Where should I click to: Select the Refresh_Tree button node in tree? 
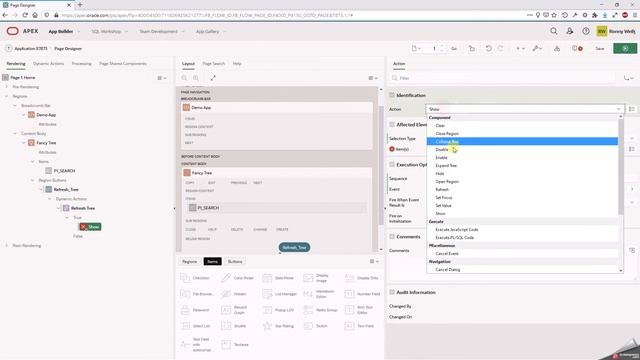[x=62, y=189]
